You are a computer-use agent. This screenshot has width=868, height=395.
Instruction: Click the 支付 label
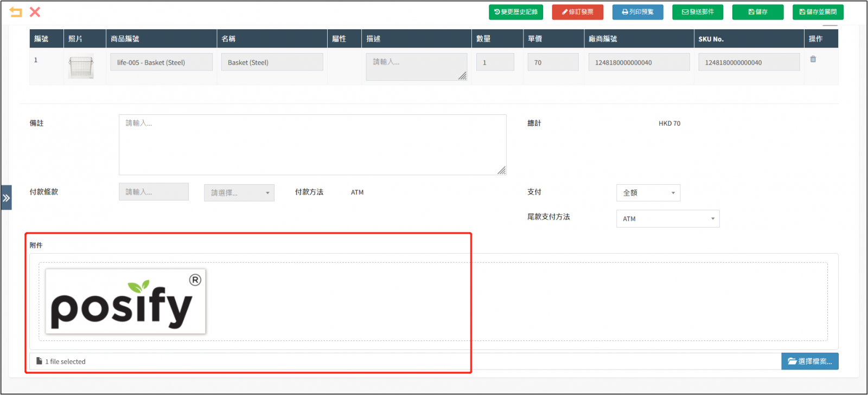pyautogui.click(x=534, y=192)
